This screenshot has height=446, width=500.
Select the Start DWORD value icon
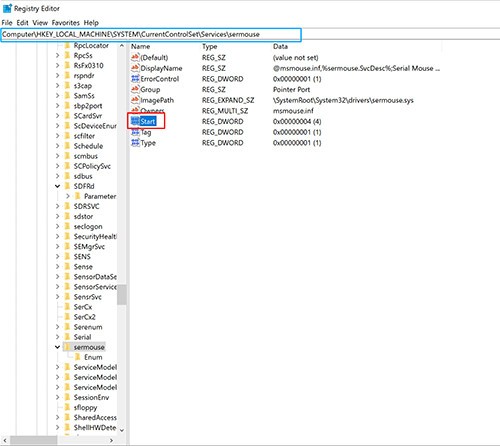point(135,121)
